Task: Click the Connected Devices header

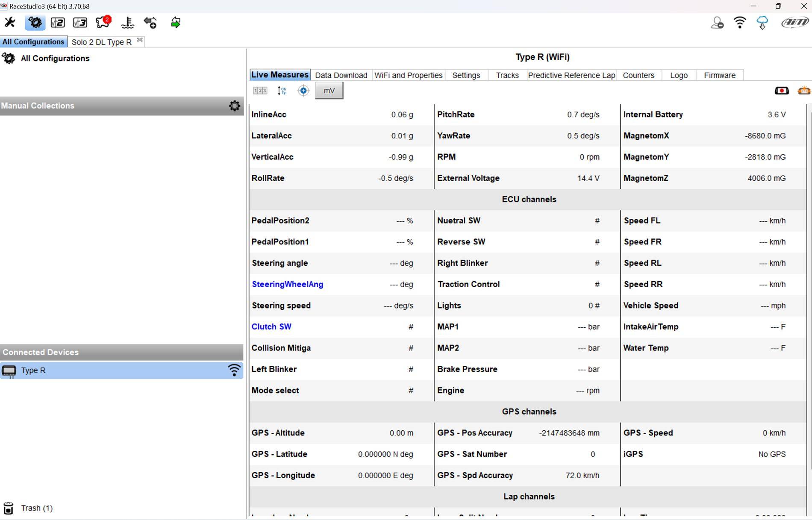Action: tap(122, 352)
